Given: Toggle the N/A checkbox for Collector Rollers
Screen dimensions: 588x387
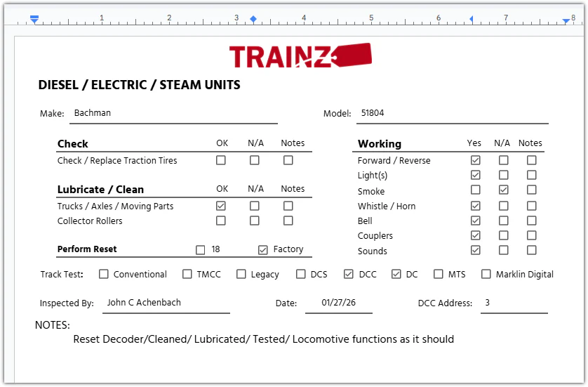Looking at the screenshot, I should (x=255, y=221).
